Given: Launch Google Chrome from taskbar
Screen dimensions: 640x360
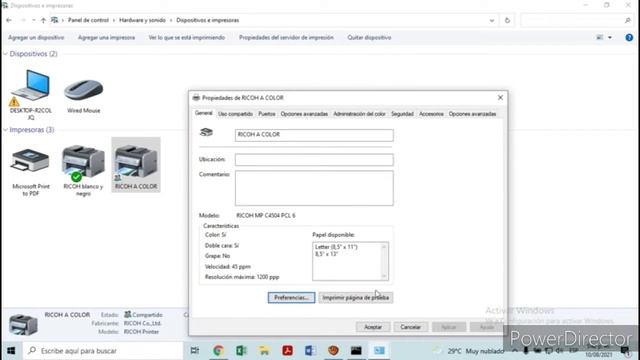Looking at the screenshot, I should 218,351.
